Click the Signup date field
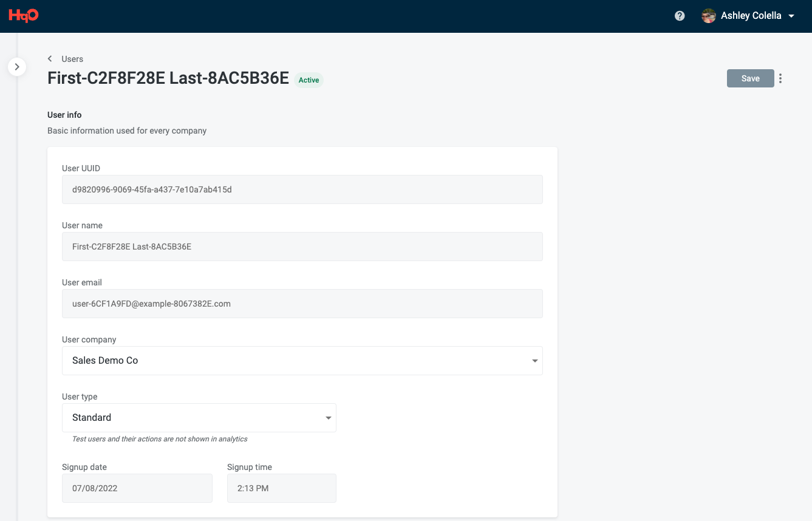Viewport: 812px width, 521px height. click(x=137, y=488)
